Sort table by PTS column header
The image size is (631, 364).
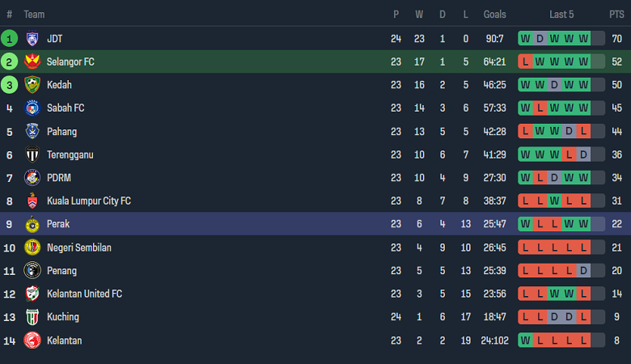pyautogui.click(x=616, y=15)
